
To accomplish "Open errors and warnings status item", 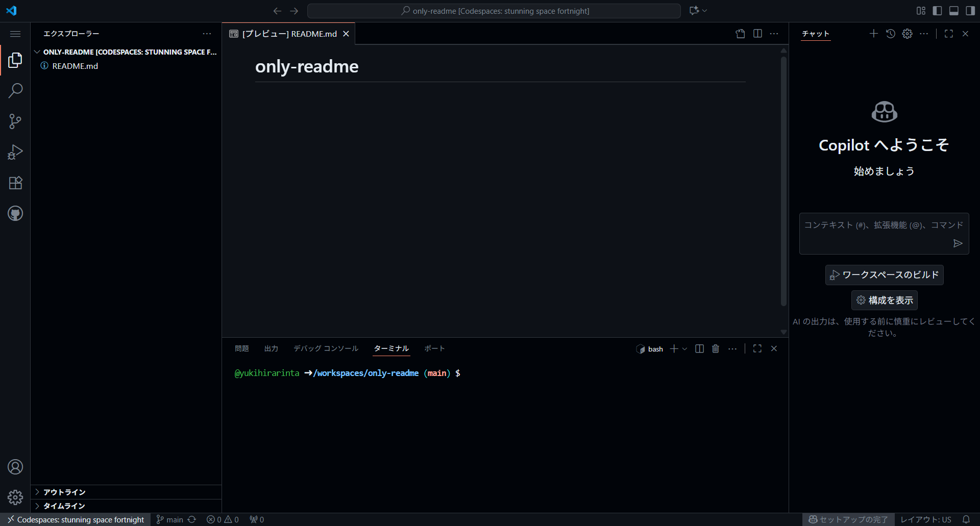I will 223,519.
